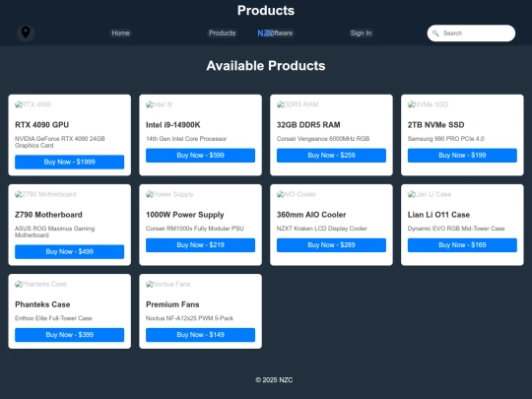Click the broken AIO Cooler image
The width and height of the screenshot is (532, 399).
pyautogui.click(x=297, y=194)
